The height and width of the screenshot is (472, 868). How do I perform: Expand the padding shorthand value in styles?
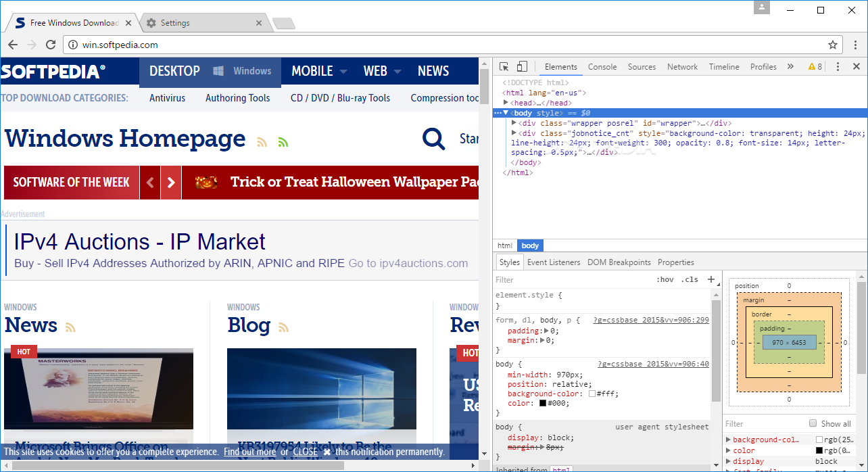(x=546, y=331)
